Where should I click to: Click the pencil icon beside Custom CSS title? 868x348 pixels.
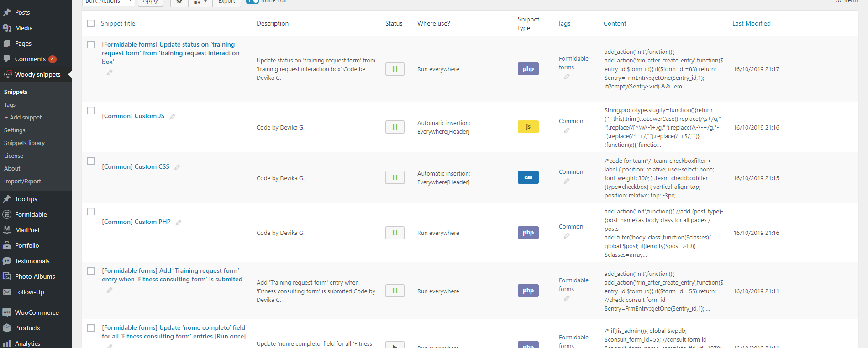177,167
